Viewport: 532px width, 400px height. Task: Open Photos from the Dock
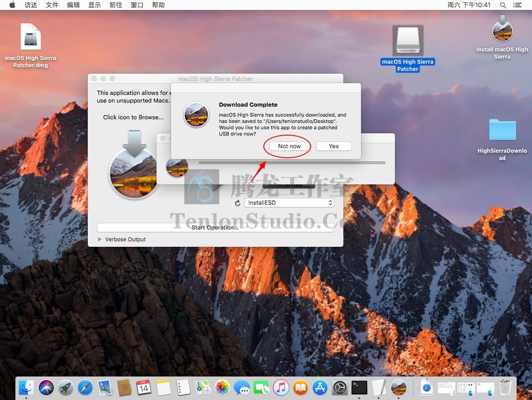click(x=222, y=387)
